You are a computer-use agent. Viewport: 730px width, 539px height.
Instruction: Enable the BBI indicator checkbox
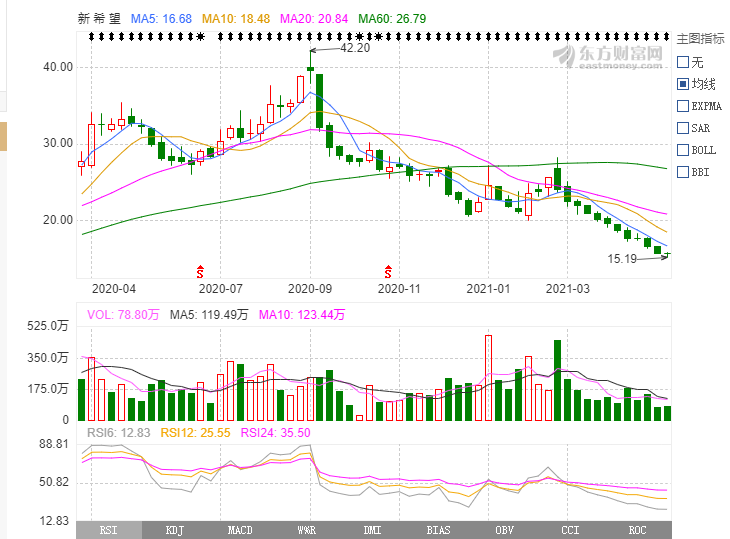click(683, 172)
